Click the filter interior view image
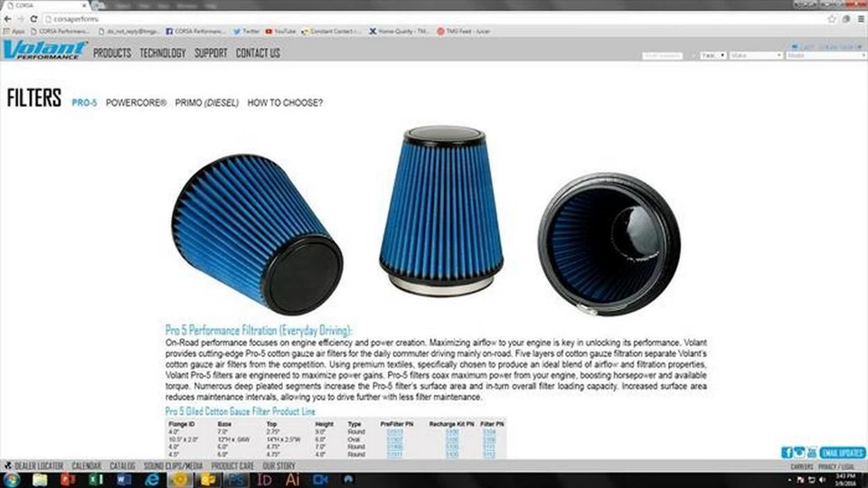868x488 pixels. [609, 244]
